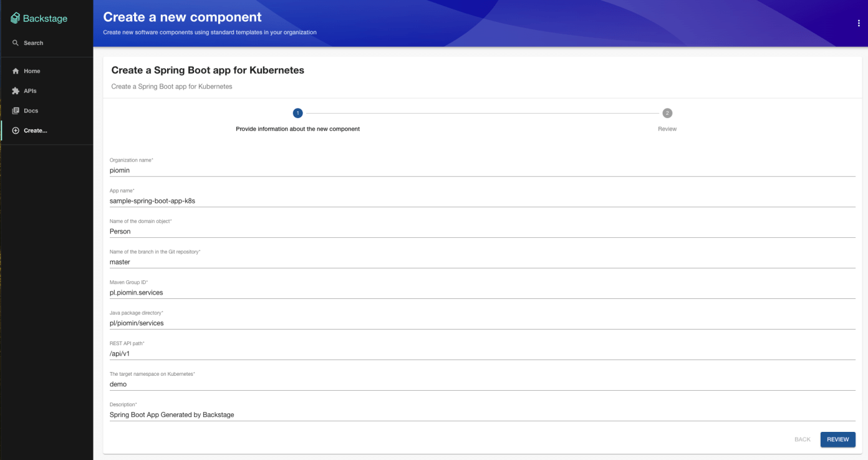Click the header subtitle about standard templates

point(210,32)
